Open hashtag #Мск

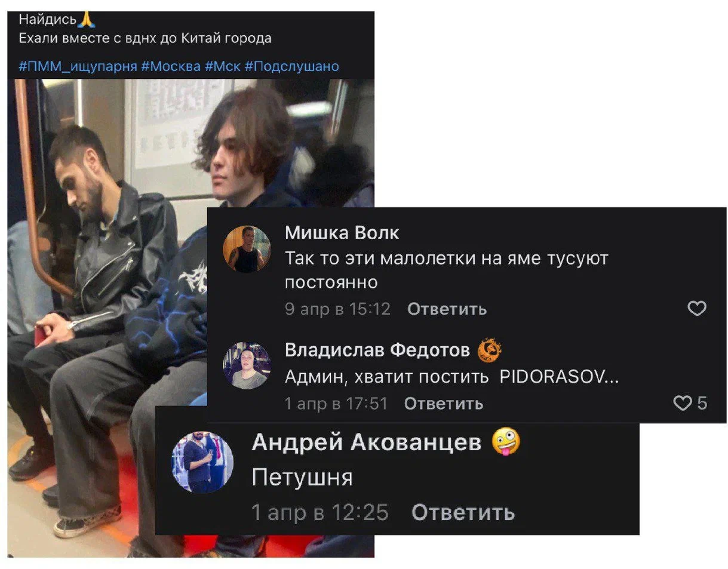click(x=223, y=66)
